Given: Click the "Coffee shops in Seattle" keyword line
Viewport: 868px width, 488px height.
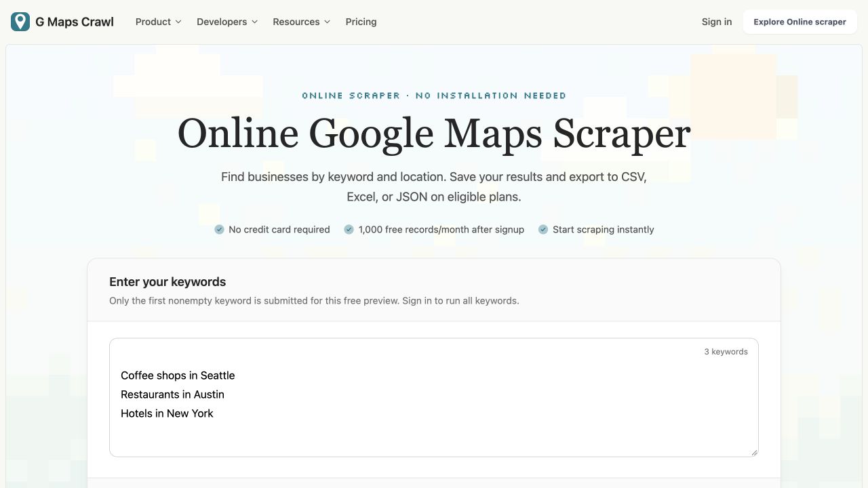Looking at the screenshot, I should [178, 375].
